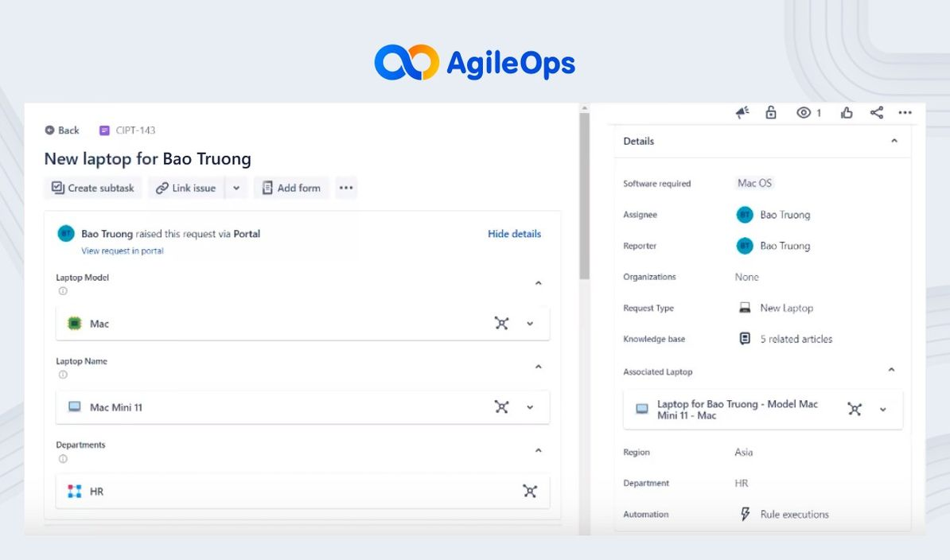Click the thumbs up vote icon

pos(847,113)
